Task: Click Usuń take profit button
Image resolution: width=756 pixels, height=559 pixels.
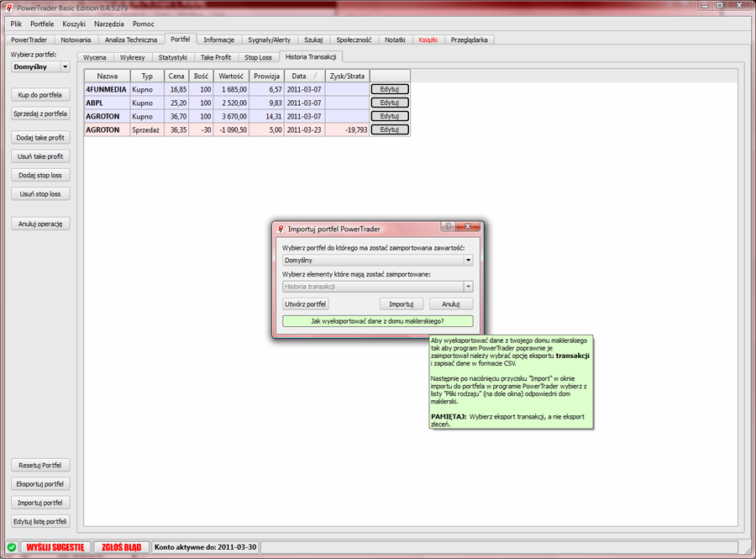Action: [40, 156]
